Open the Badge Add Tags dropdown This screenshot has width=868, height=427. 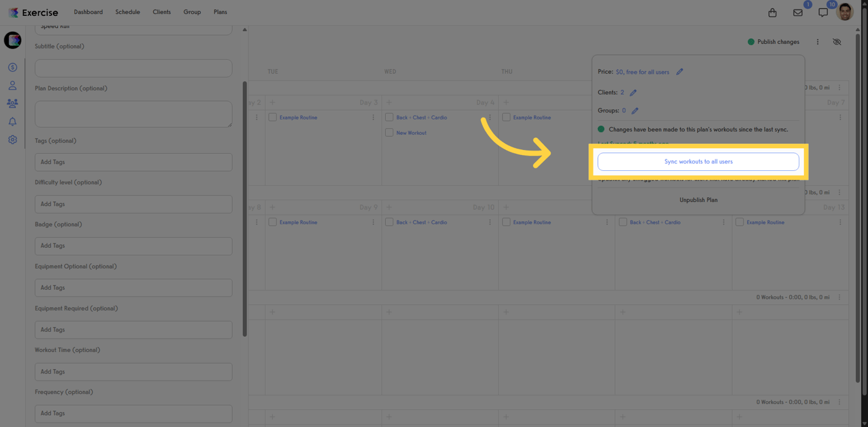pyautogui.click(x=133, y=246)
